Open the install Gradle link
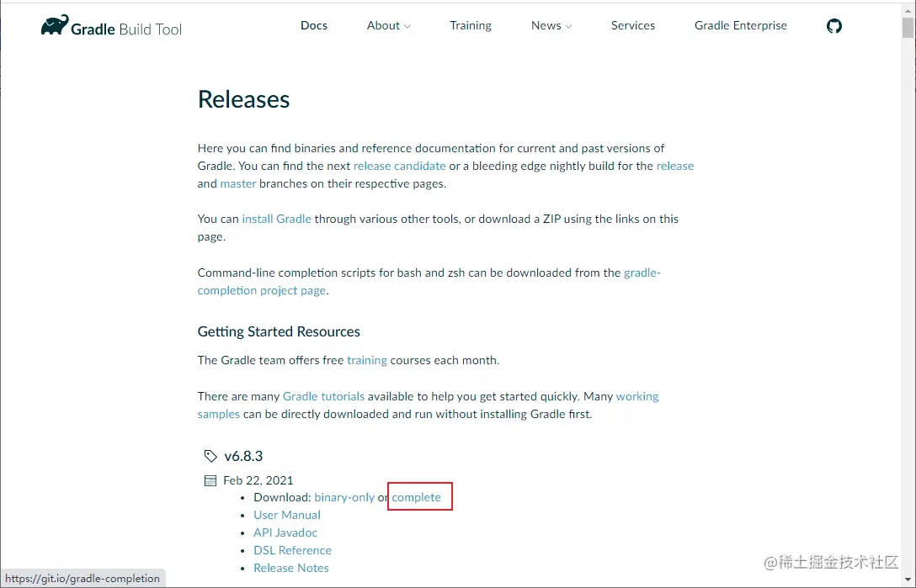The height and width of the screenshot is (588, 916). point(276,219)
